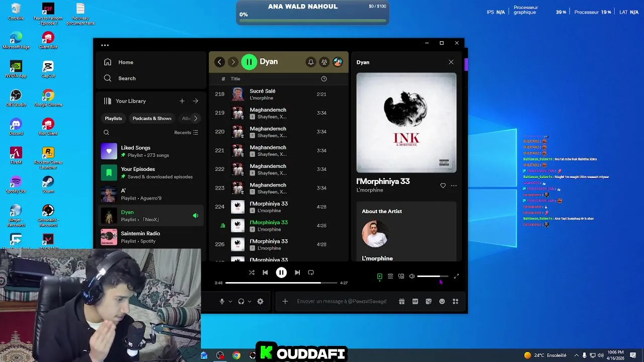This screenshot has height=362, width=644.
Task: Show more library filter chips
Action: point(195,119)
